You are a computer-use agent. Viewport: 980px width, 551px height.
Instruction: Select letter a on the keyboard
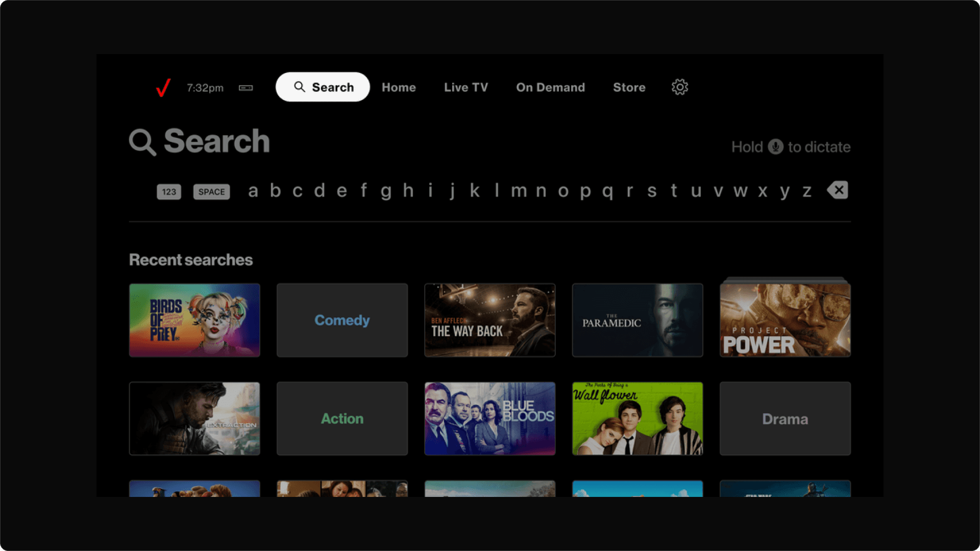click(x=253, y=191)
